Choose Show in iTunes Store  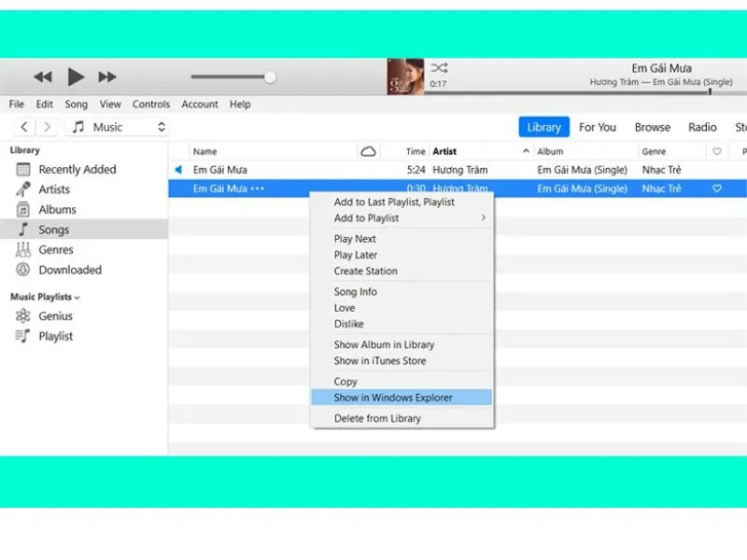[x=380, y=361]
